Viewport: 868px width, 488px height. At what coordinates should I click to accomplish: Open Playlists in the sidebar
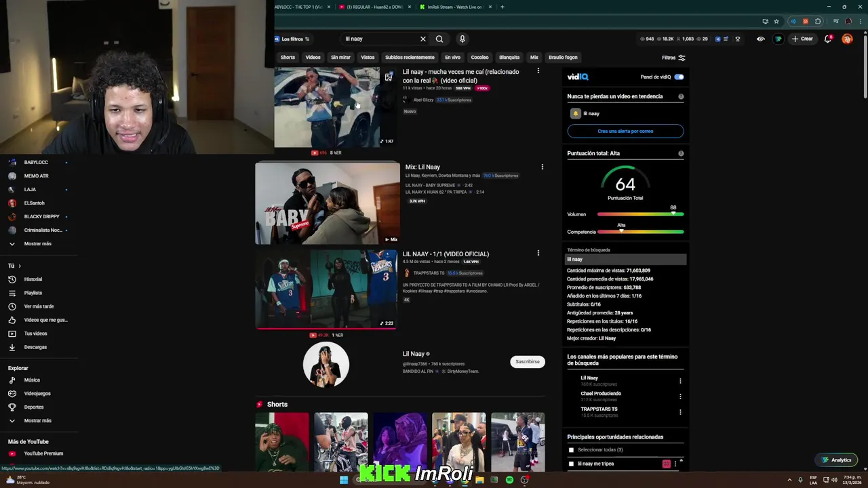click(x=33, y=293)
